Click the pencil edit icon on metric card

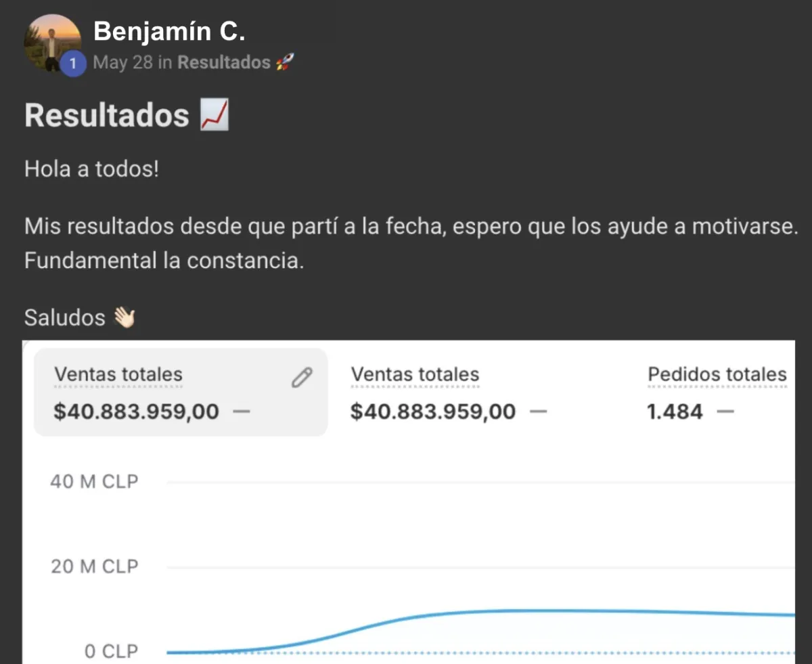click(x=302, y=378)
